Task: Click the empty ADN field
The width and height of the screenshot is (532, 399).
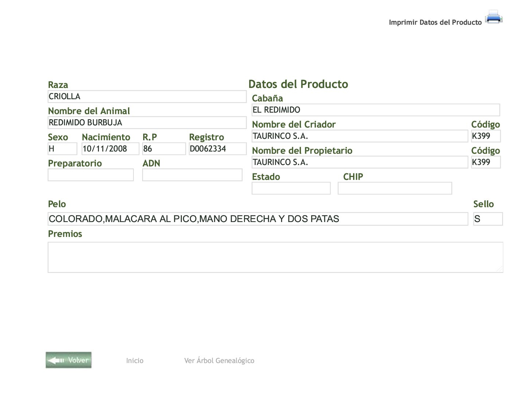Action: click(192, 175)
